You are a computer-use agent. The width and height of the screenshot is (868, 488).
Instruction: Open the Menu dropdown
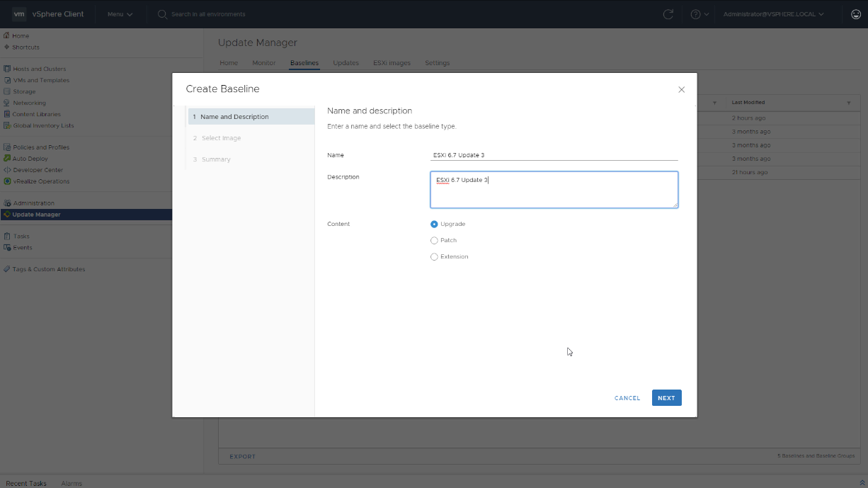[x=120, y=14]
